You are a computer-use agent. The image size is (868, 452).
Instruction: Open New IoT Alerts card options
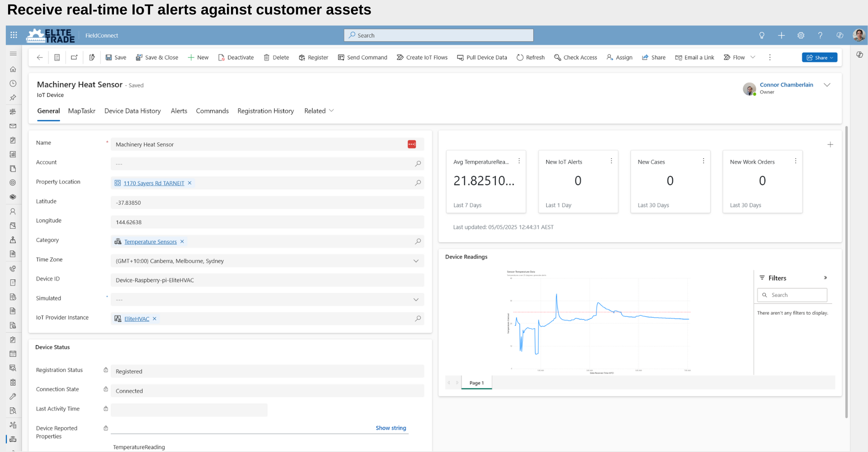click(x=611, y=161)
